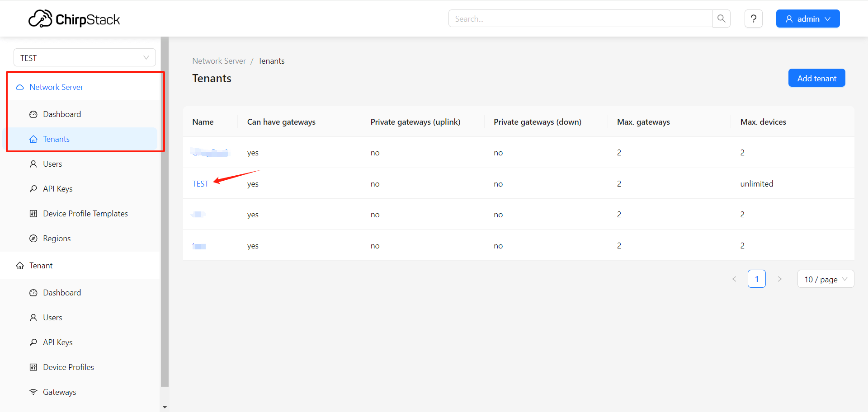Open the TEST tenant selector dropdown
Screen dimensions: 868x412
(x=85, y=58)
